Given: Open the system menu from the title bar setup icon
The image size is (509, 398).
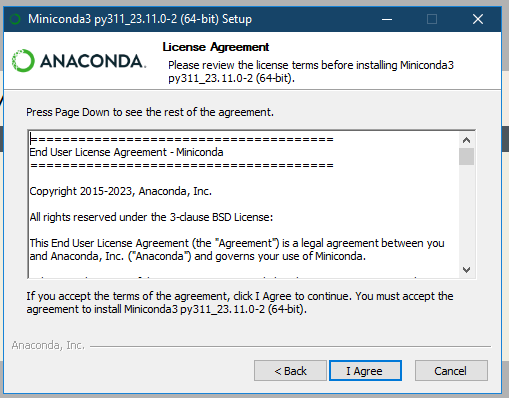Looking at the screenshot, I should [x=15, y=19].
